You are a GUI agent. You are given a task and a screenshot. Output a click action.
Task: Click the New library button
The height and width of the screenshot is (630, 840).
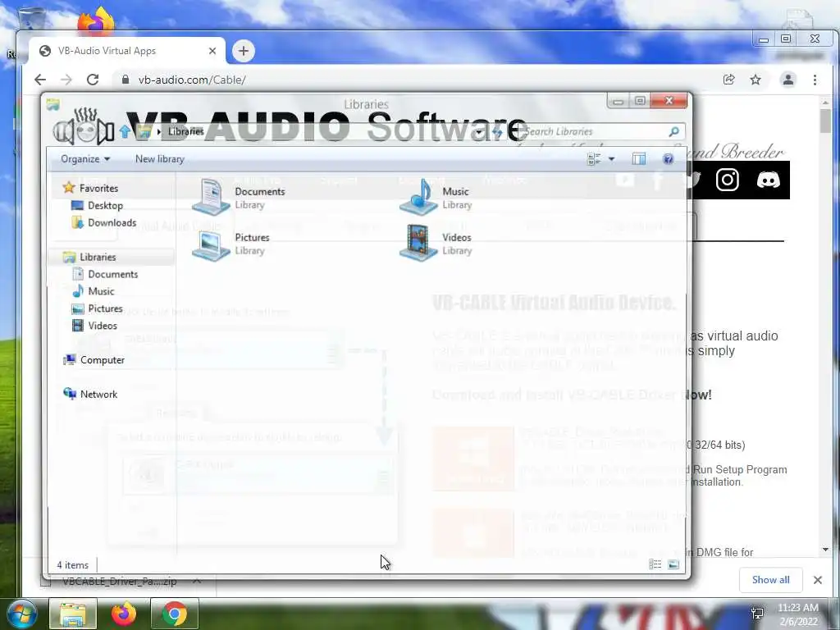160,158
